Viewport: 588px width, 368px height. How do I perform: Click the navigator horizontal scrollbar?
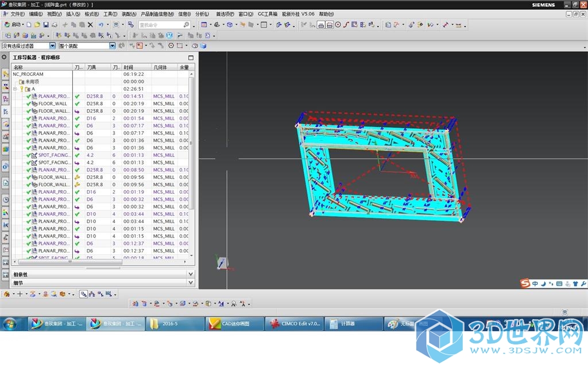(x=69, y=262)
